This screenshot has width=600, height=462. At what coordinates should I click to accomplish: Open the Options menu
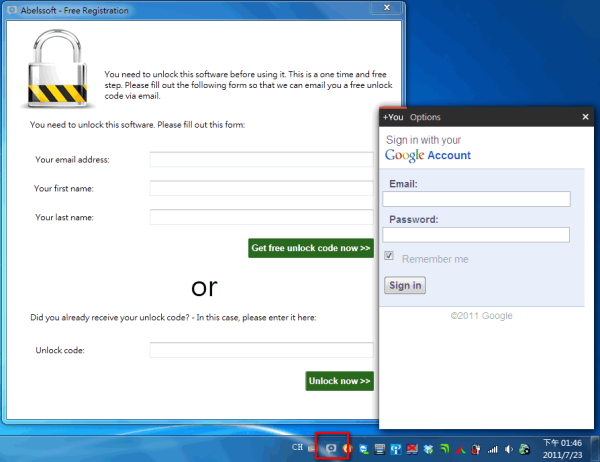pyautogui.click(x=425, y=117)
